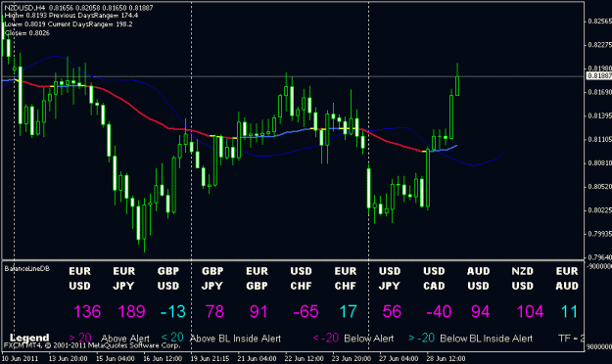This screenshot has height=364, width=612.
Task: Select the EUR CHF pair heading
Action: 346,279
